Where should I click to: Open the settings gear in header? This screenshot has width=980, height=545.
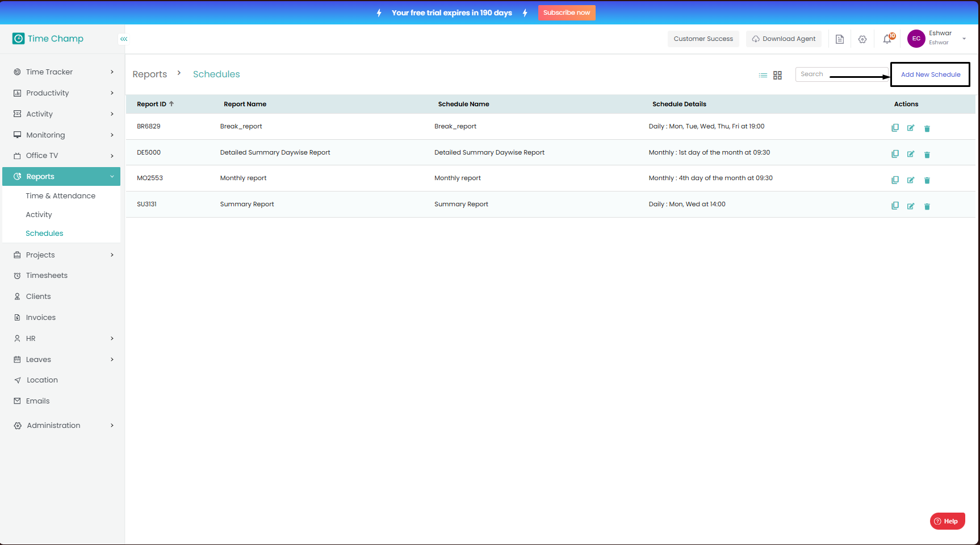click(862, 39)
